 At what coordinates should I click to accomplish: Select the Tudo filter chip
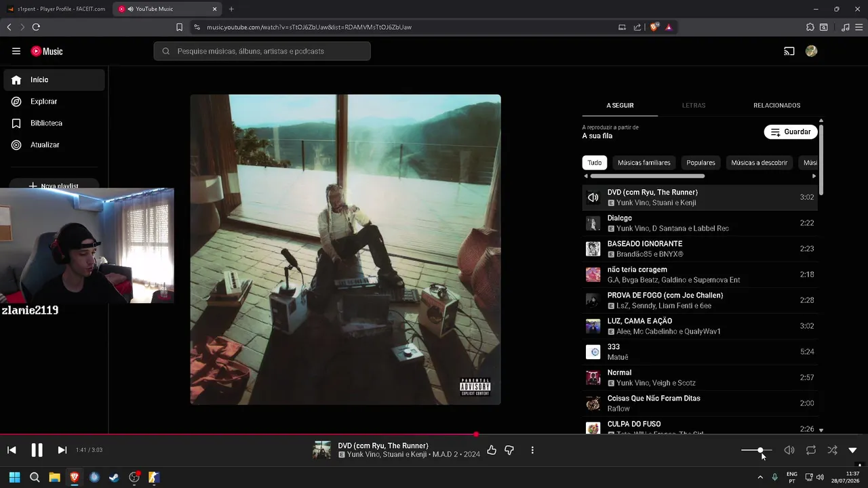595,163
